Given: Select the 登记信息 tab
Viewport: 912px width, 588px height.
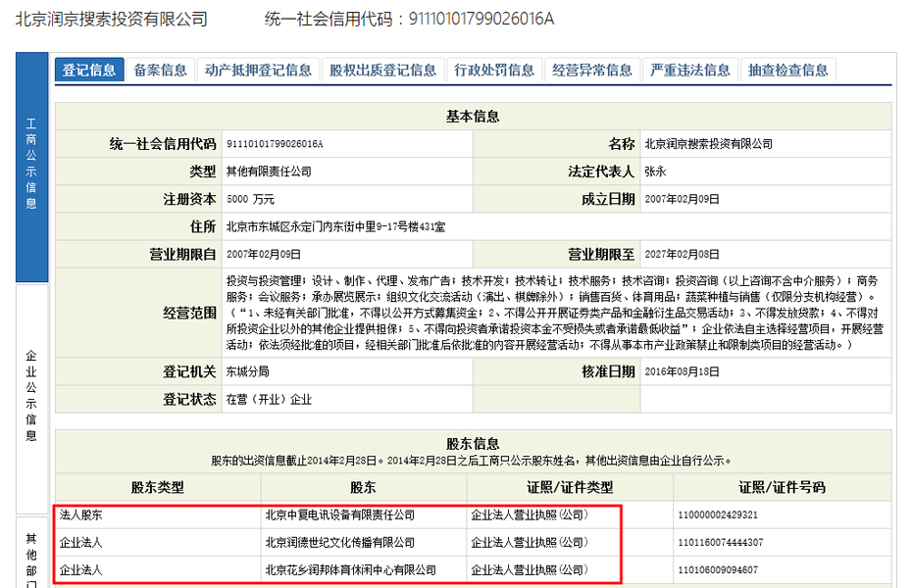Looking at the screenshot, I should (x=89, y=70).
